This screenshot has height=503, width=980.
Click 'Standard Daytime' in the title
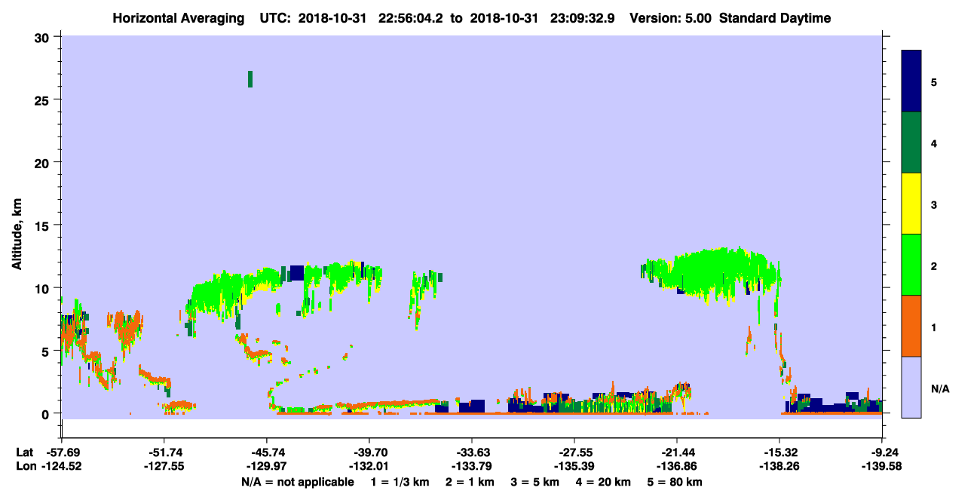(x=775, y=18)
